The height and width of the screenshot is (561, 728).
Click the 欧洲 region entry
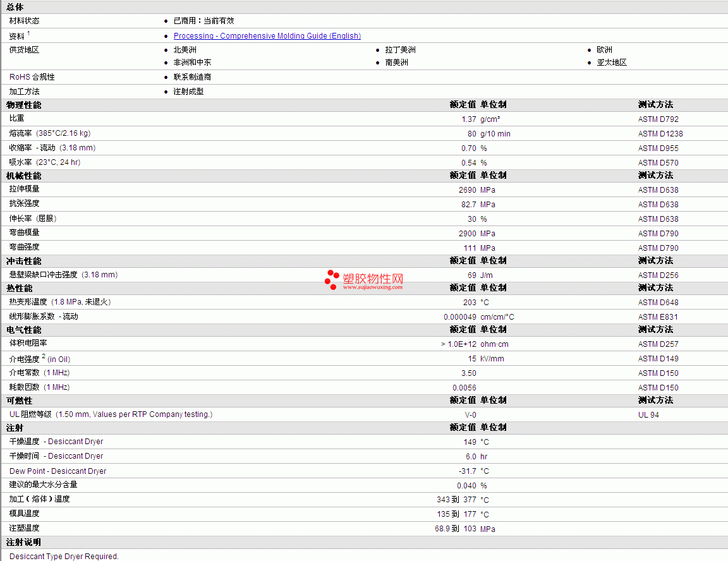[x=604, y=50]
